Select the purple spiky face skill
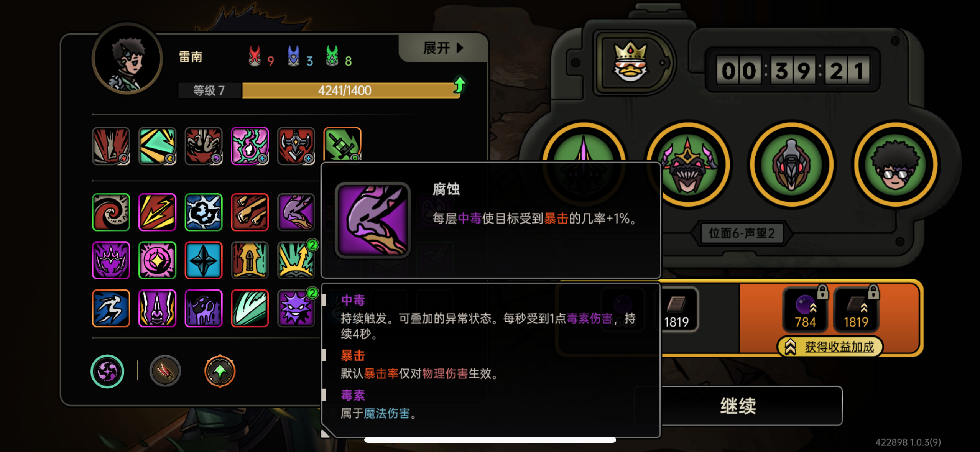Viewport: 980px width, 452px height. click(296, 308)
